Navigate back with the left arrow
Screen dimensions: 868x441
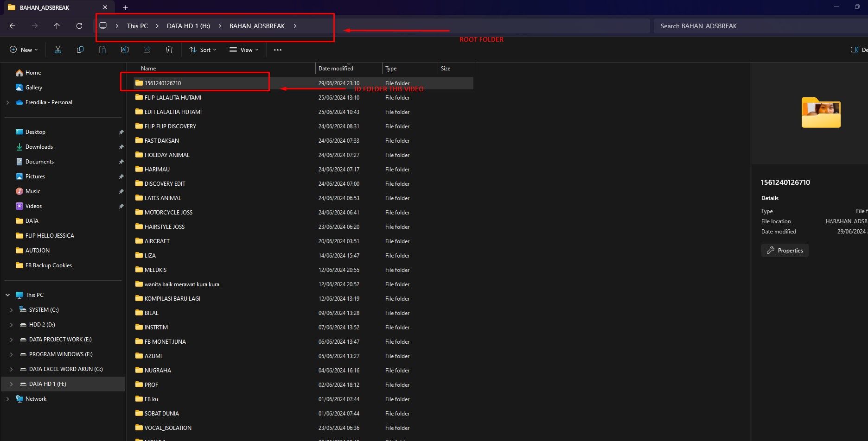13,26
